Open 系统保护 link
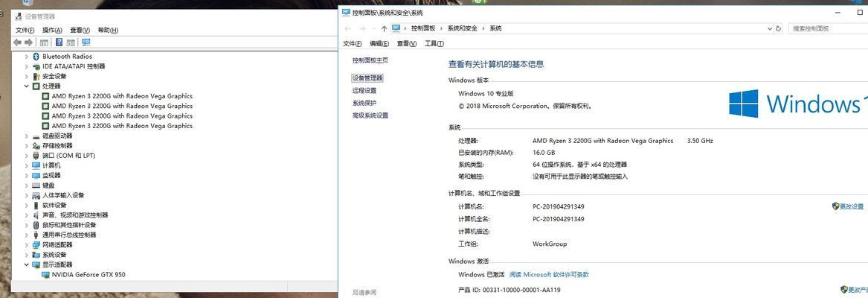Image resolution: width=868 pixels, height=298 pixels. click(x=364, y=104)
